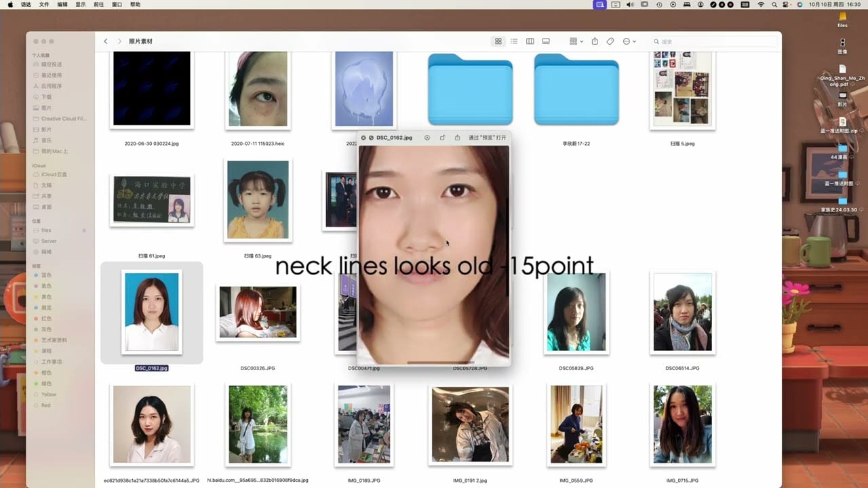Select the files drive on desktop

(x=842, y=18)
